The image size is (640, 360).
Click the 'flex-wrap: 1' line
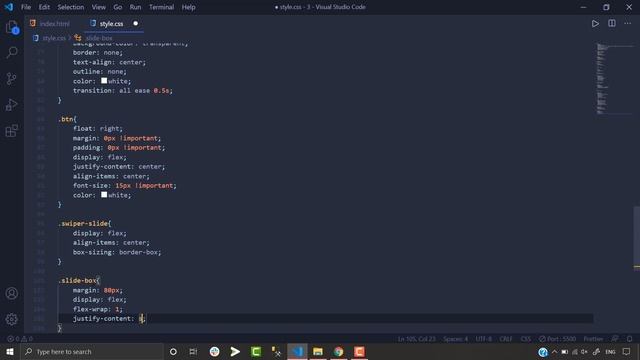[x=98, y=309]
